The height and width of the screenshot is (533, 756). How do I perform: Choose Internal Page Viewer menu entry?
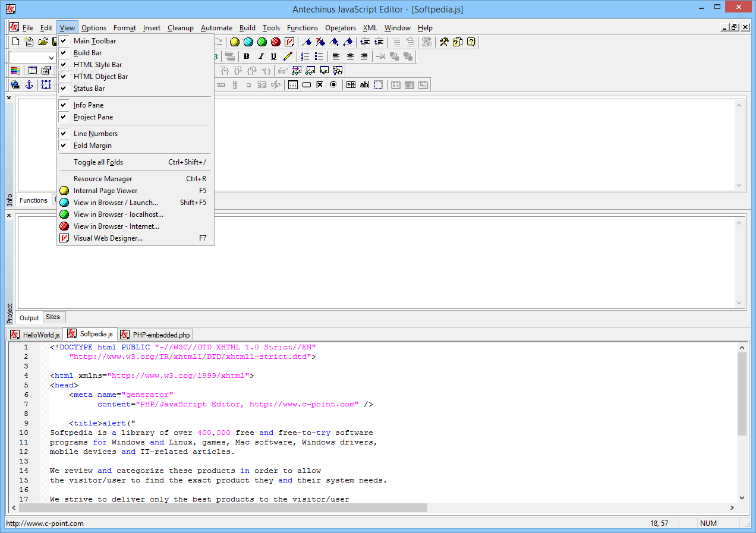(105, 191)
